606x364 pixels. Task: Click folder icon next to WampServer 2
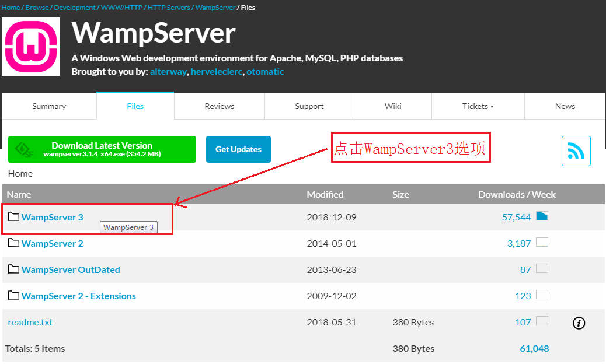point(13,243)
